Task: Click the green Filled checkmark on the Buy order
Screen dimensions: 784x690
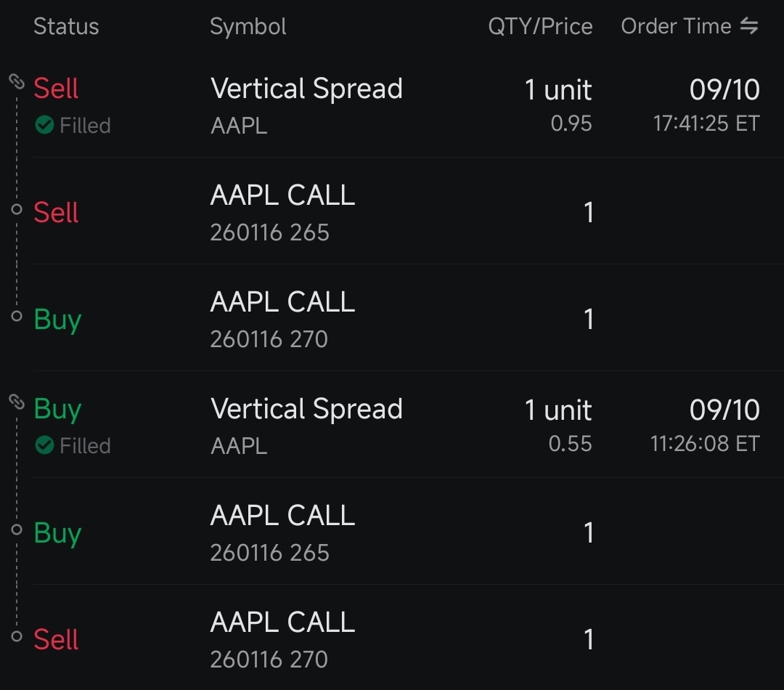Action: 44,445
